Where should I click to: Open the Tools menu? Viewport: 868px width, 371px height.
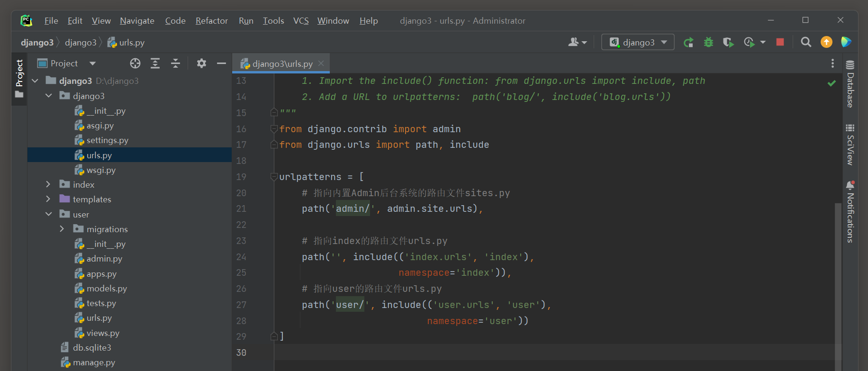(273, 21)
